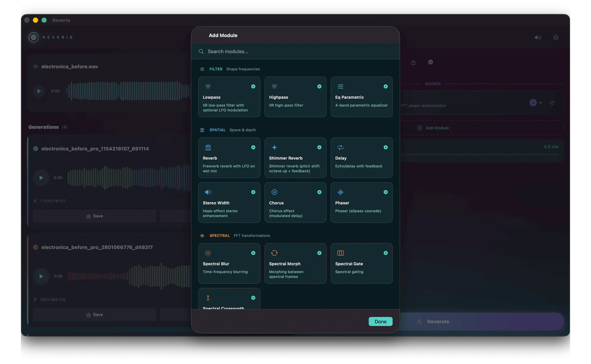
Task: Select the Spectral Morph module card
Action: (x=295, y=263)
